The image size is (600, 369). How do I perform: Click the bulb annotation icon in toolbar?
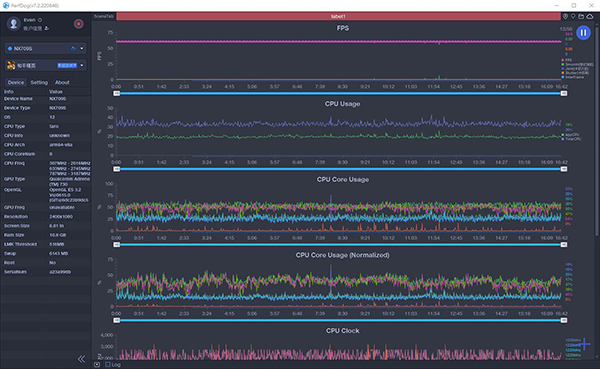[x=573, y=16]
